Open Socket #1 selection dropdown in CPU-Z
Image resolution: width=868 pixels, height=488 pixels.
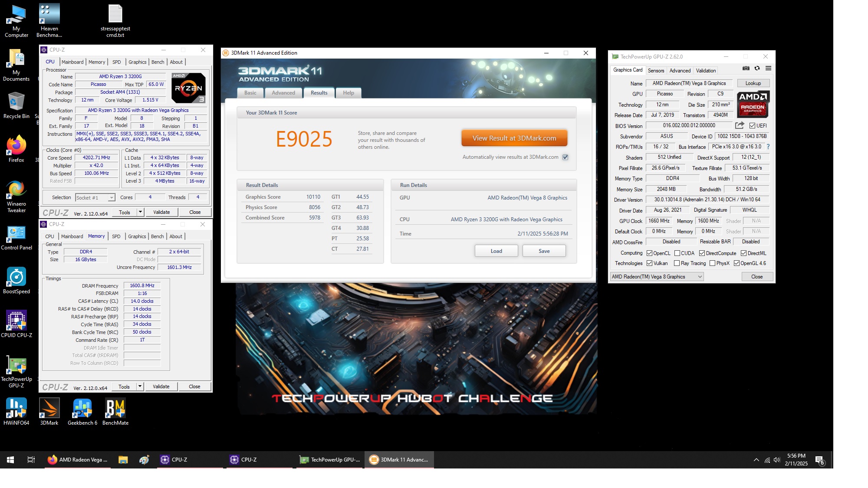(95, 198)
